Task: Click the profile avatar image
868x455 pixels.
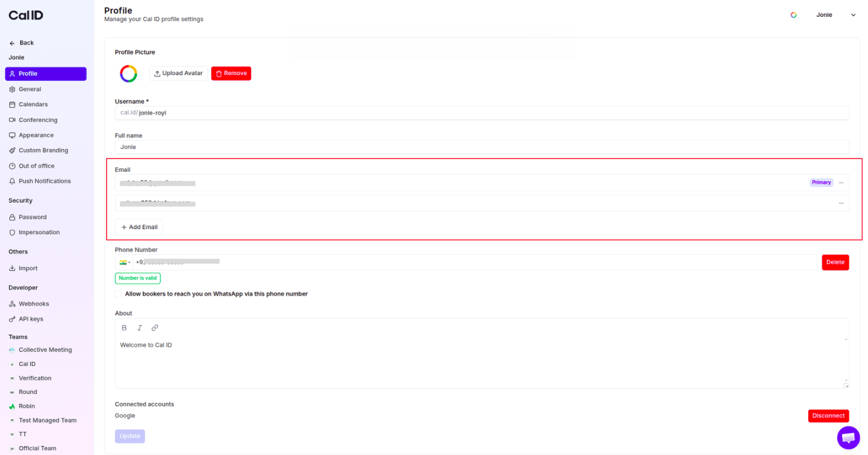Action: (x=128, y=74)
